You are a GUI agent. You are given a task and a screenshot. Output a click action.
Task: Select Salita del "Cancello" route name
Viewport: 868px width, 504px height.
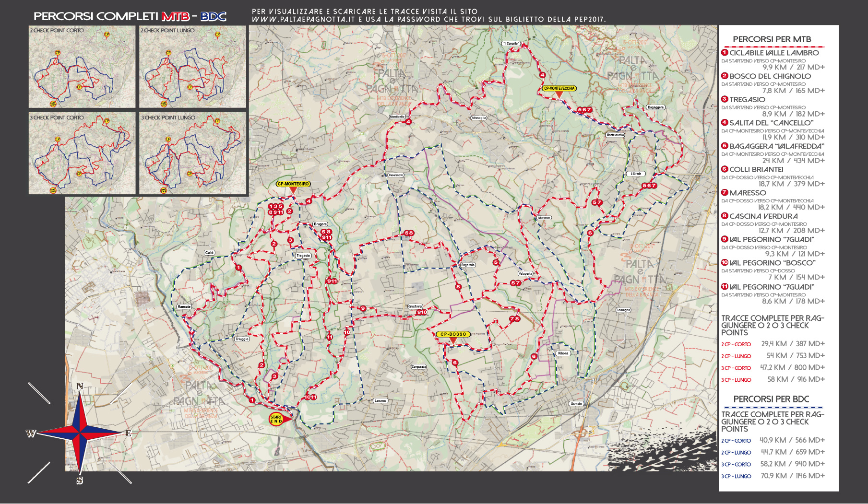[x=771, y=123]
